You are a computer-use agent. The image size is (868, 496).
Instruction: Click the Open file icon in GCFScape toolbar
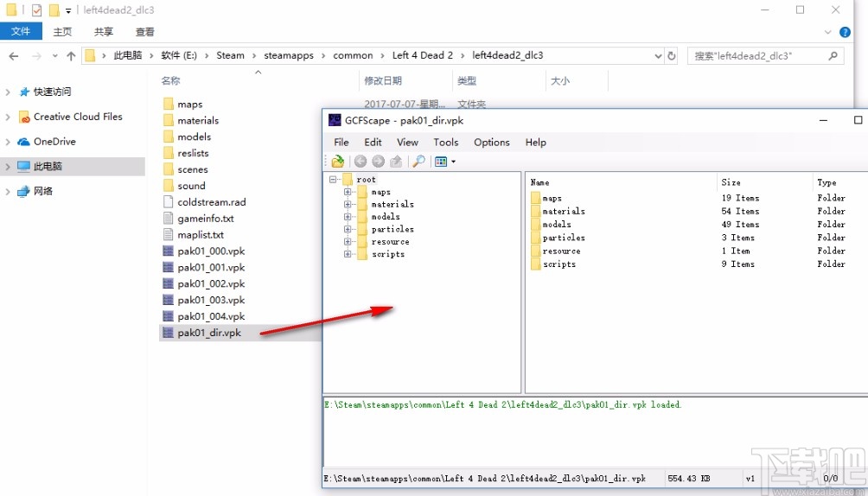[338, 161]
